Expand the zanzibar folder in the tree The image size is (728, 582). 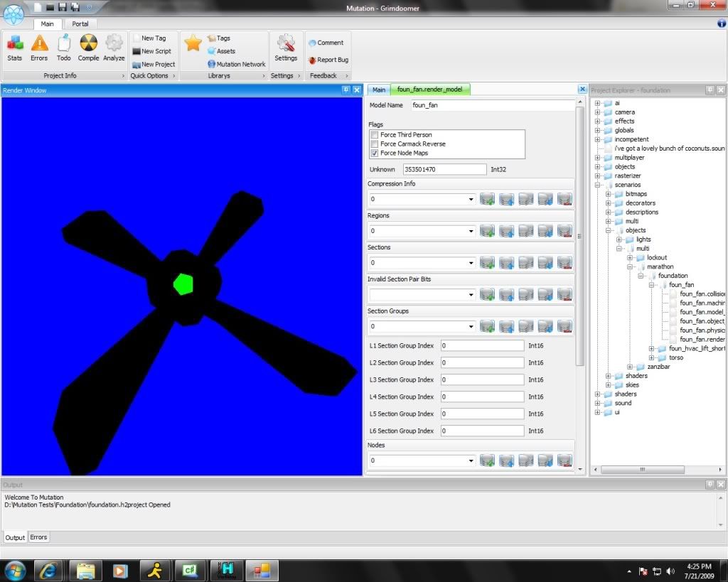[x=630, y=367]
